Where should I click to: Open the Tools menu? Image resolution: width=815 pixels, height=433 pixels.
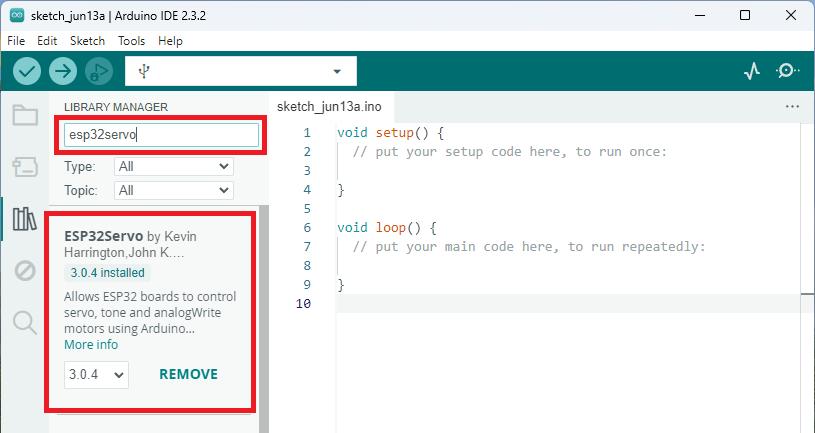(x=131, y=41)
